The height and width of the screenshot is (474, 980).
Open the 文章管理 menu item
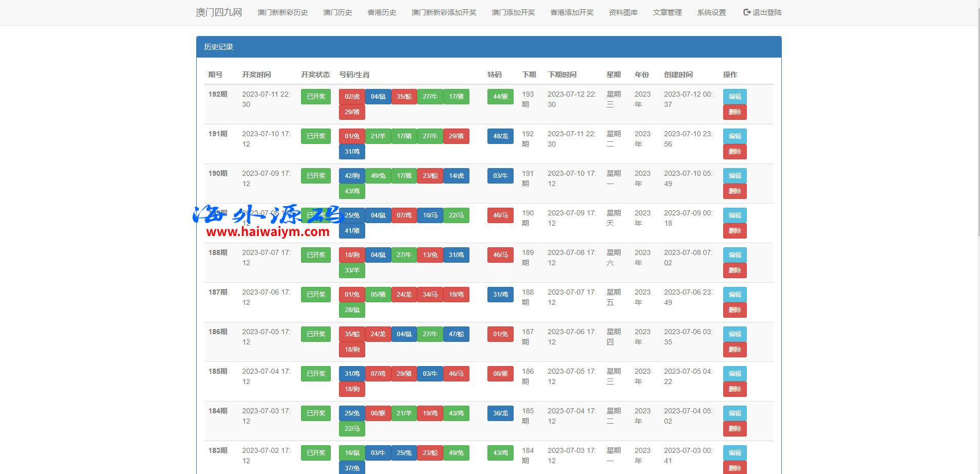coord(667,12)
